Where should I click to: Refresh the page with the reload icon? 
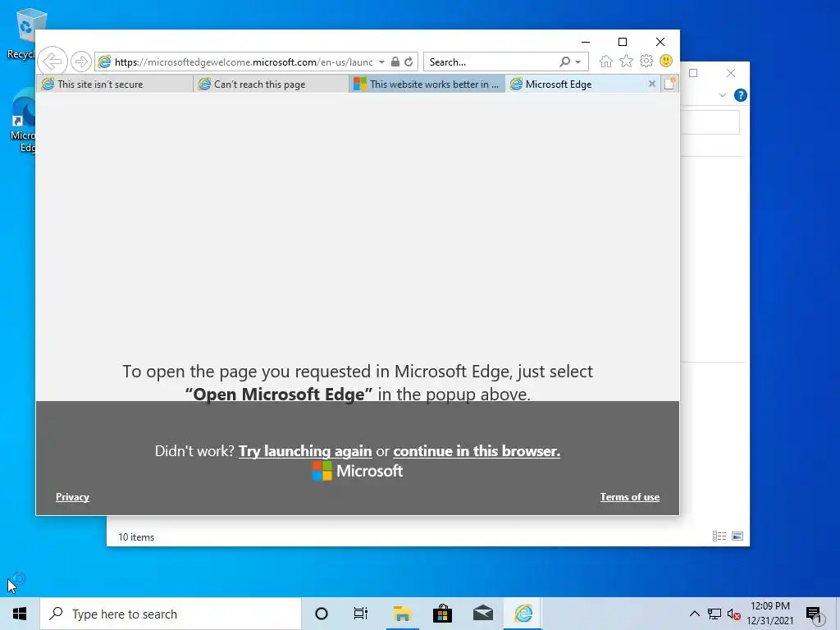coord(409,62)
